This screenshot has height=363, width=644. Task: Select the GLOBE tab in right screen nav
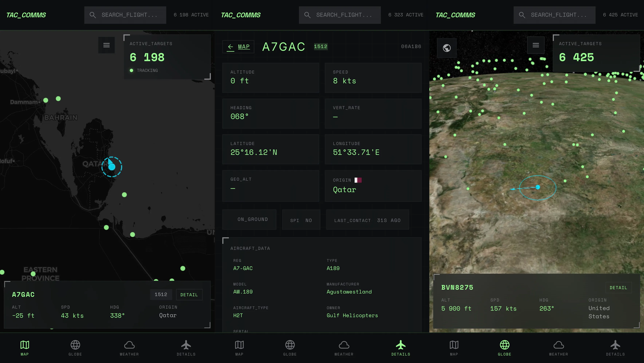coord(505,348)
